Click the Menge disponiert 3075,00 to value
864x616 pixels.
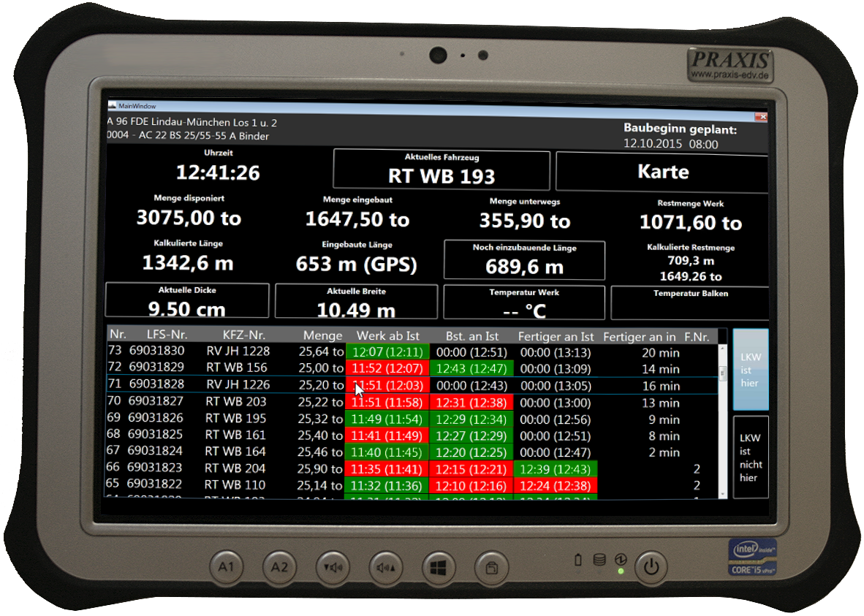coord(189,218)
